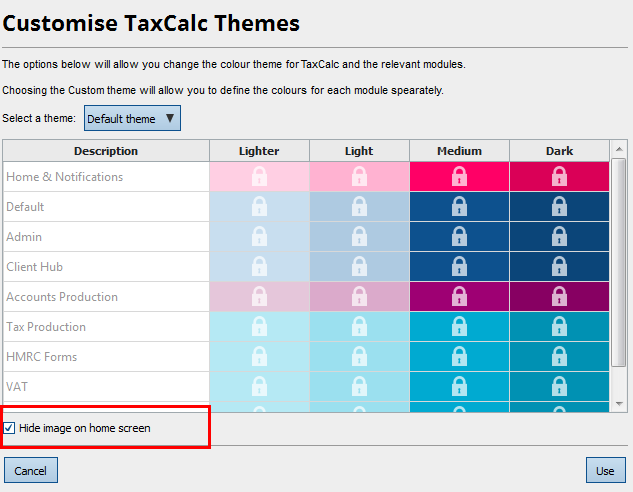This screenshot has height=492, width=633.
Task: Click the Lighter column header
Action: click(x=259, y=151)
